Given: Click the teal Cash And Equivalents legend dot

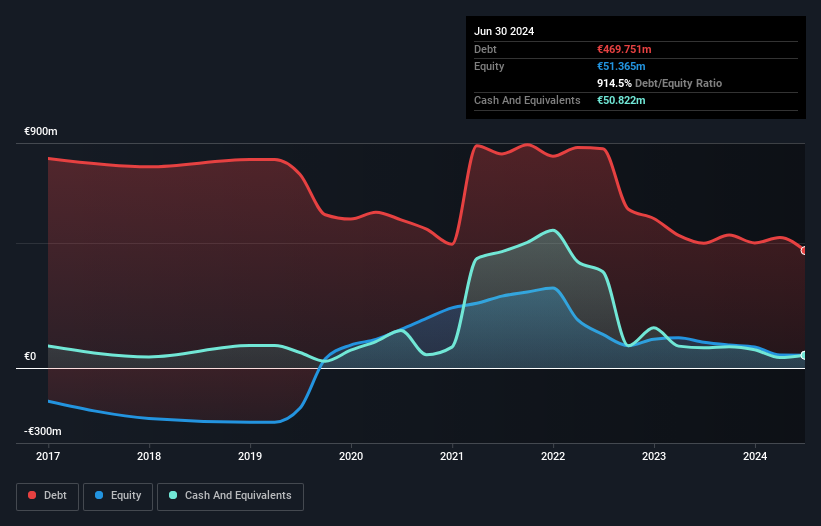Looking at the screenshot, I should click(x=173, y=495).
